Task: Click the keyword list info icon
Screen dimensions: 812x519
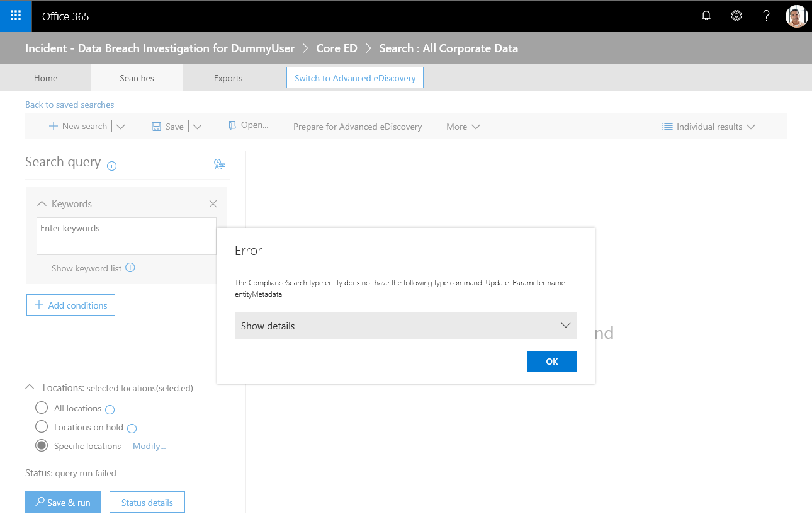Action: point(130,268)
